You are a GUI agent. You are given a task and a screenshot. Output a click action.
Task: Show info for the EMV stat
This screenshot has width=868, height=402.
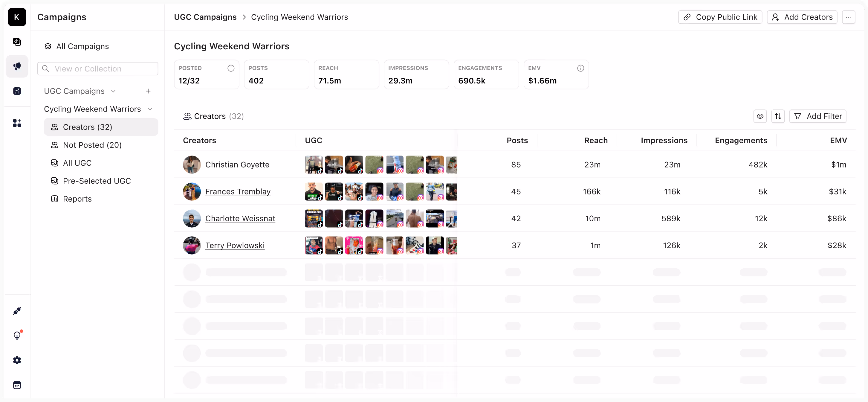click(580, 68)
